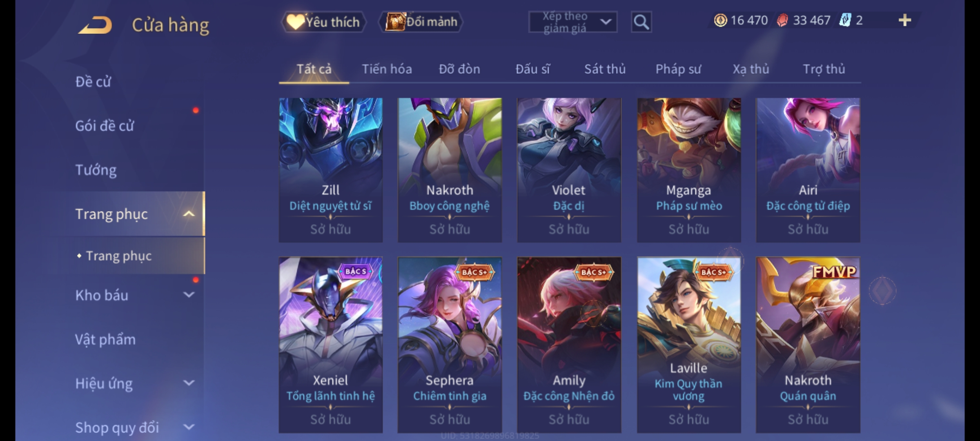Select Zill Diệt nguyệt tử sĩ skin card
Screen dimensions: 980x441
pos(331,170)
